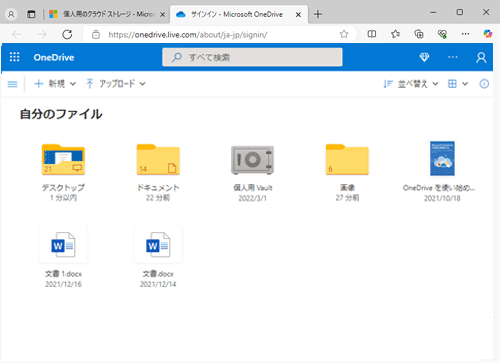500x363 pixels.
Task: Open the browser profile icon
Action: [x=11, y=14]
